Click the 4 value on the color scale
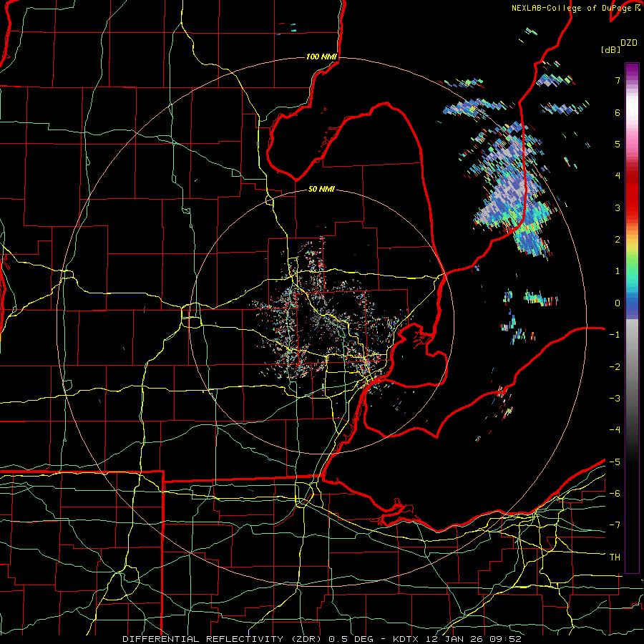 618,176
